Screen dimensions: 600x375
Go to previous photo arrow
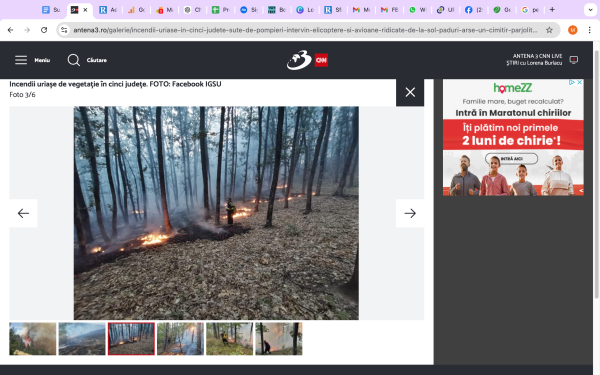pos(23,213)
